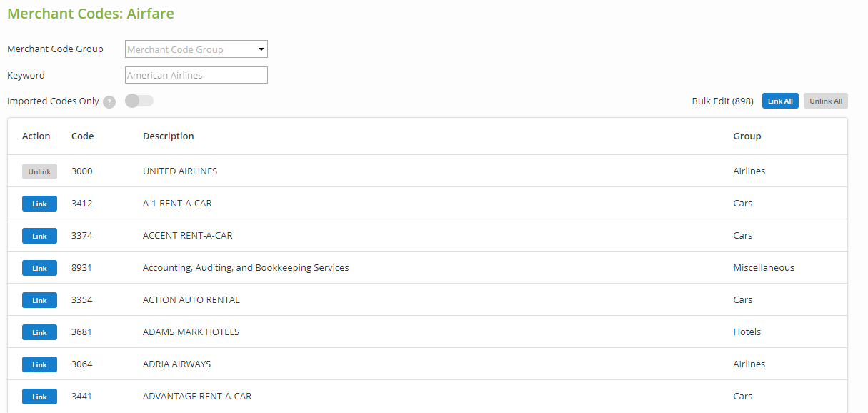Link the A-1 Rent-A-Car code 3412

coord(39,204)
